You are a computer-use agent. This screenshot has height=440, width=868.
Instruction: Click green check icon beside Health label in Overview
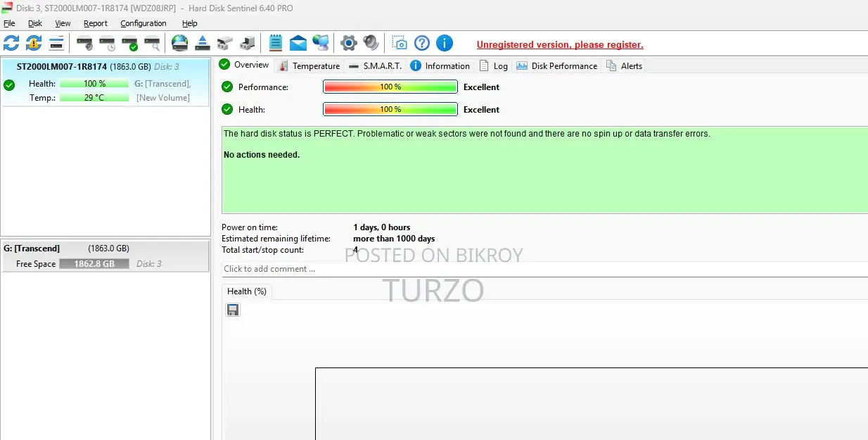click(227, 109)
